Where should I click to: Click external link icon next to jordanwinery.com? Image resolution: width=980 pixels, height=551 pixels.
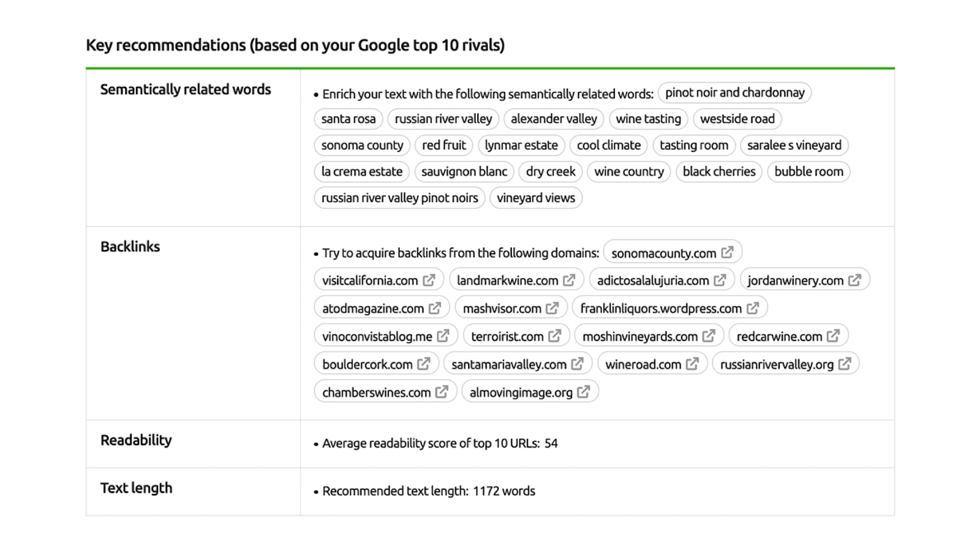pyautogui.click(x=856, y=279)
